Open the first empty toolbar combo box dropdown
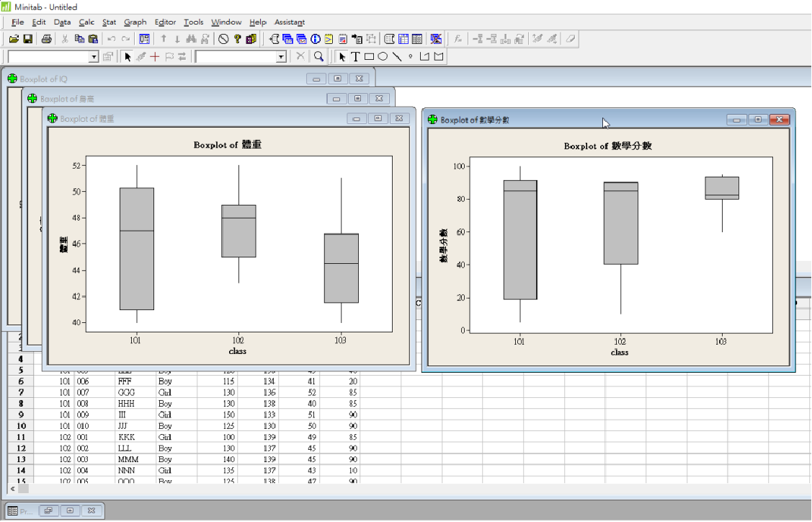Screen dimensions: 812x522 pos(94,56)
